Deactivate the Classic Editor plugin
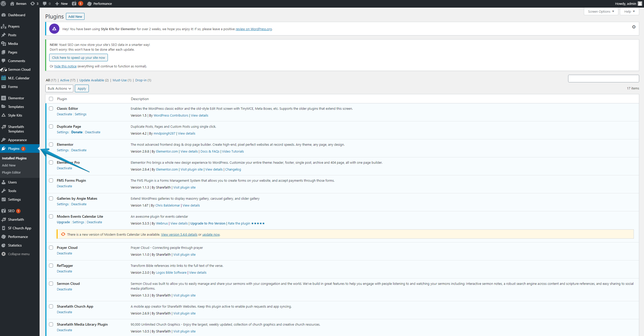The width and height of the screenshot is (644, 336). (64, 114)
